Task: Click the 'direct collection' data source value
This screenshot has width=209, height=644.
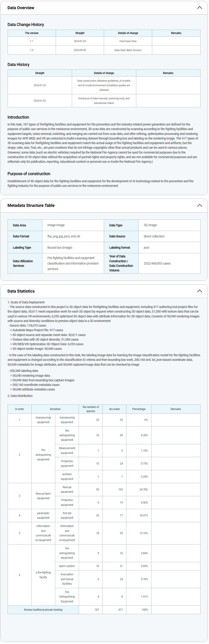Action: click(154, 236)
